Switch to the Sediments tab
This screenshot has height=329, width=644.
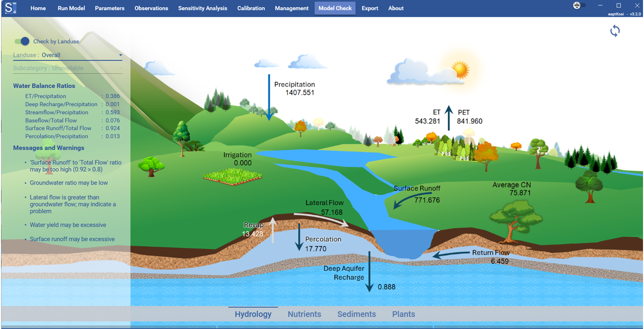356,314
